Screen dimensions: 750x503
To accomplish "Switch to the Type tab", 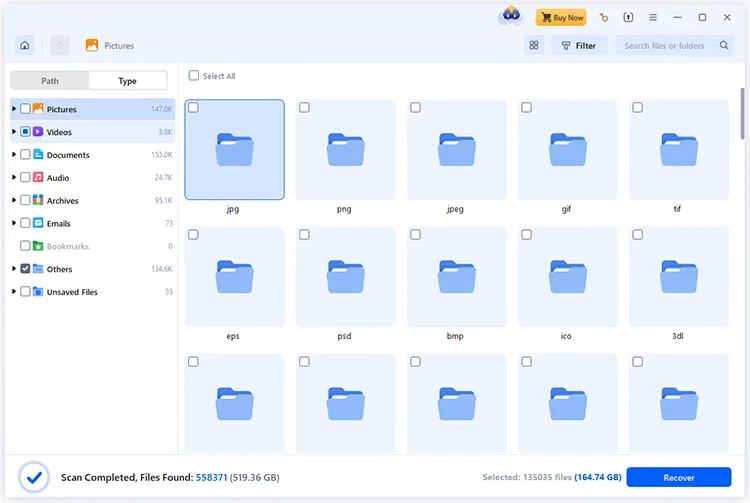I will 128,81.
